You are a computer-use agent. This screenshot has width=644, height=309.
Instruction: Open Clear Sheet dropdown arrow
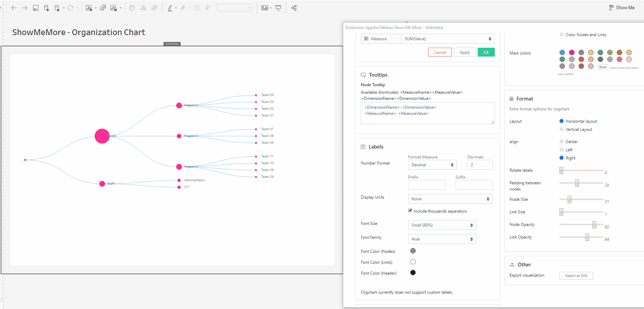[x=121, y=8]
